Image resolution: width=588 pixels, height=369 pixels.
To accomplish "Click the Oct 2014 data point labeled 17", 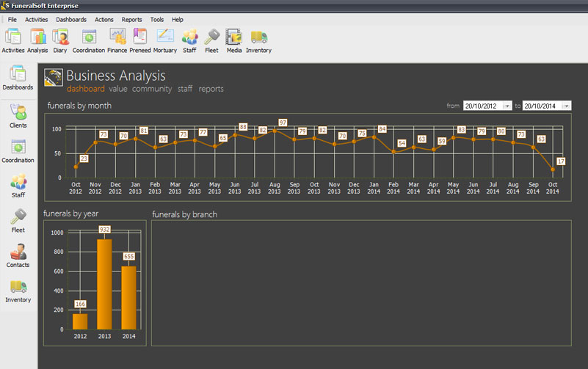I will 553,169.
